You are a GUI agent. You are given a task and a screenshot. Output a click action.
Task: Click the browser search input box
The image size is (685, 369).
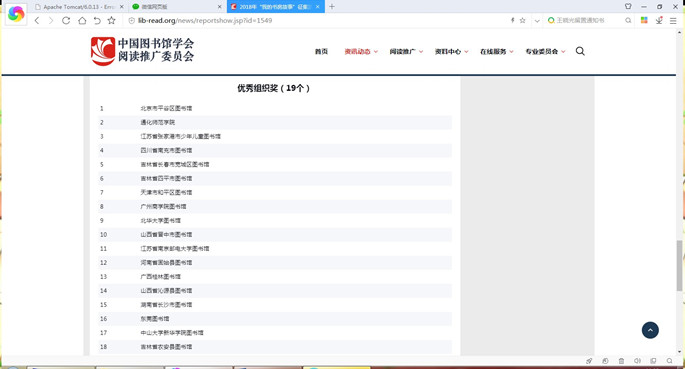point(585,21)
